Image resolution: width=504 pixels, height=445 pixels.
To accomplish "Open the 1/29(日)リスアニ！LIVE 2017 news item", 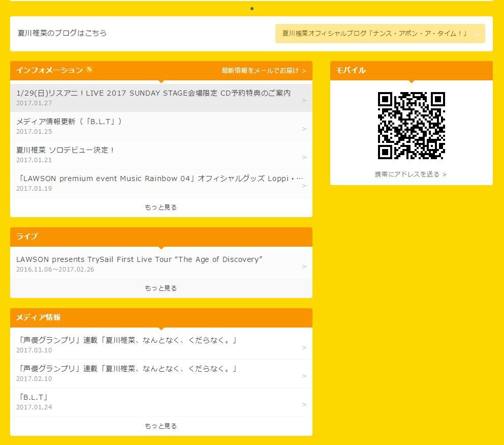I will coord(161,98).
